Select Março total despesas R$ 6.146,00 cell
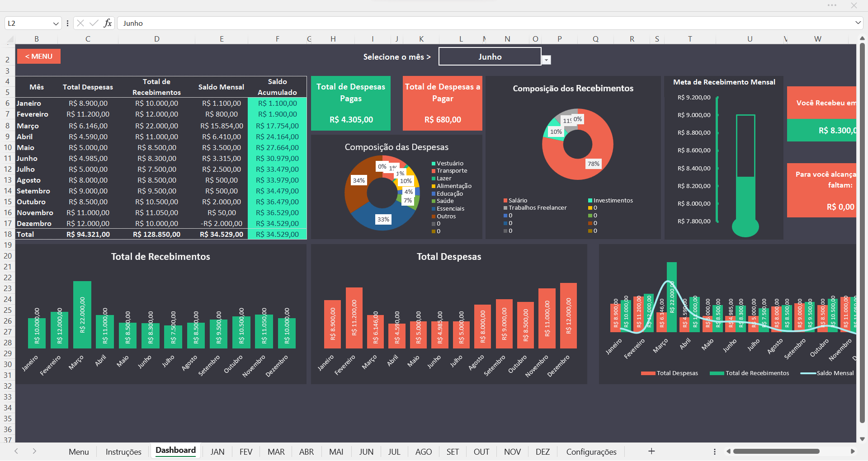The image size is (868, 461). (x=88, y=126)
